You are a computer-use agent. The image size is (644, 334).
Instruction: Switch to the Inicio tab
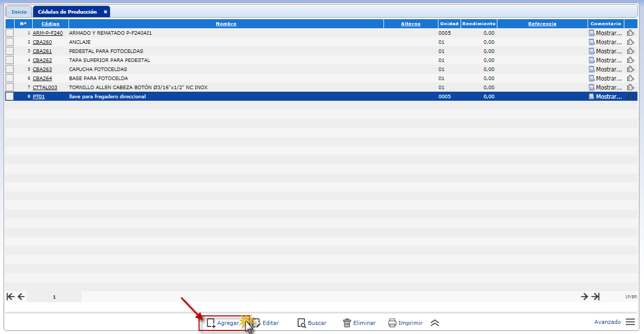pos(19,12)
